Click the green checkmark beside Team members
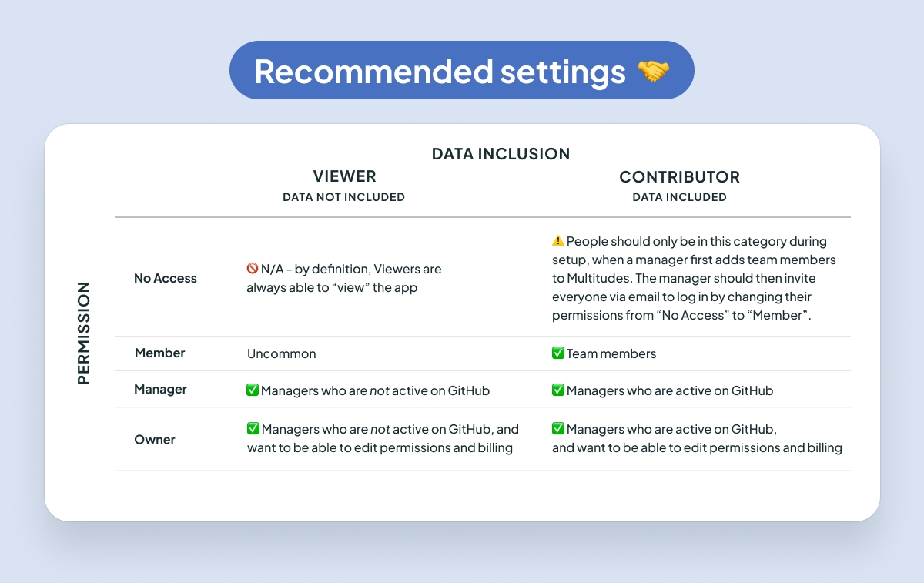 pyautogui.click(x=558, y=353)
